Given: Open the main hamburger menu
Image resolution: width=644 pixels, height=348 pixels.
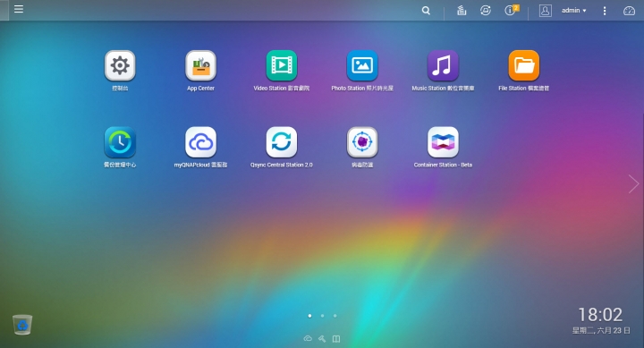Looking at the screenshot, I should [x=19, y=9].
